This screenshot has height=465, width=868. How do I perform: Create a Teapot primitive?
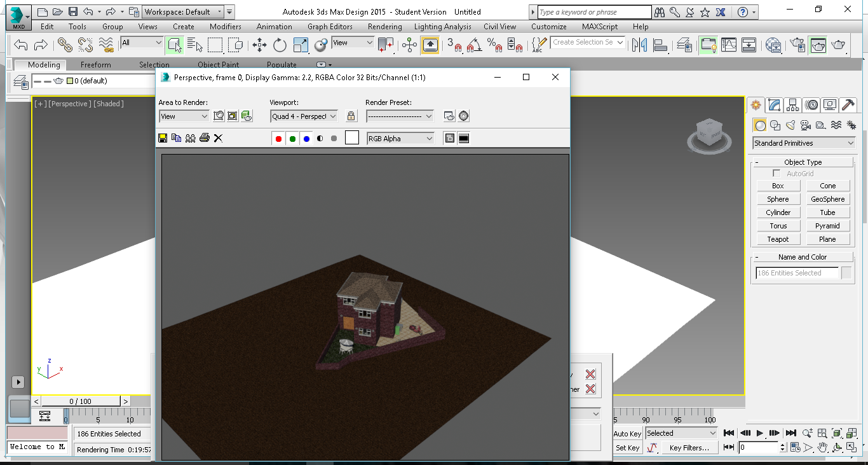coord(778,239)
